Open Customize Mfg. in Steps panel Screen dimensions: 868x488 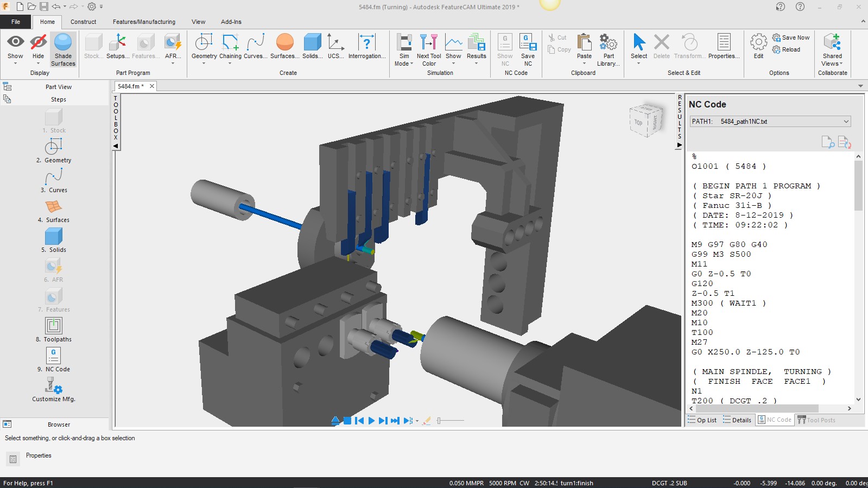click(54, 389)
